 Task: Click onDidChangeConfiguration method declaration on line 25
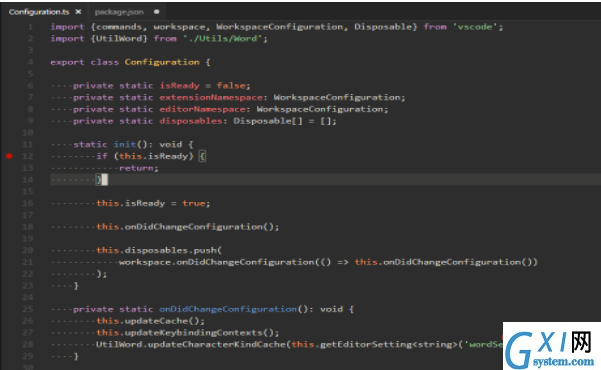click(228, 309)
